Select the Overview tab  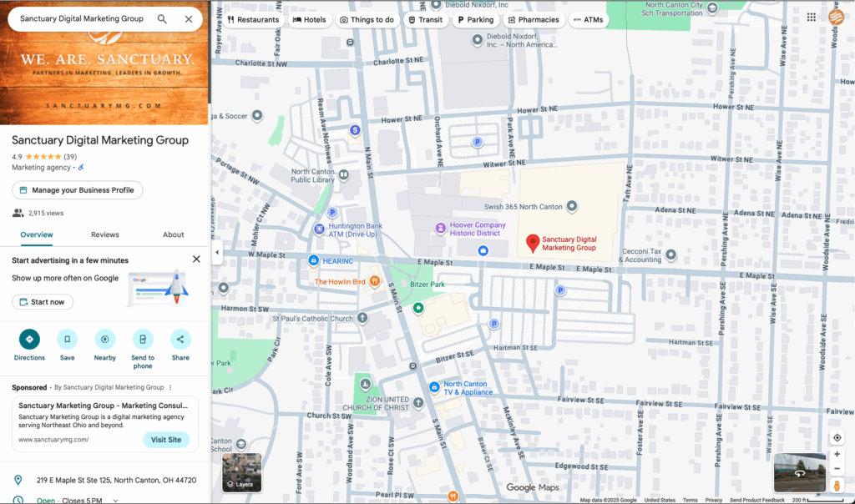point(37,234)
